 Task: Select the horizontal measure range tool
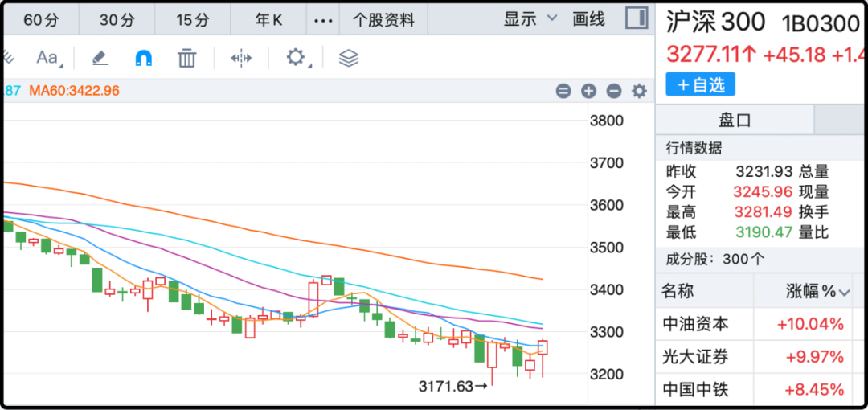point(241,58)
